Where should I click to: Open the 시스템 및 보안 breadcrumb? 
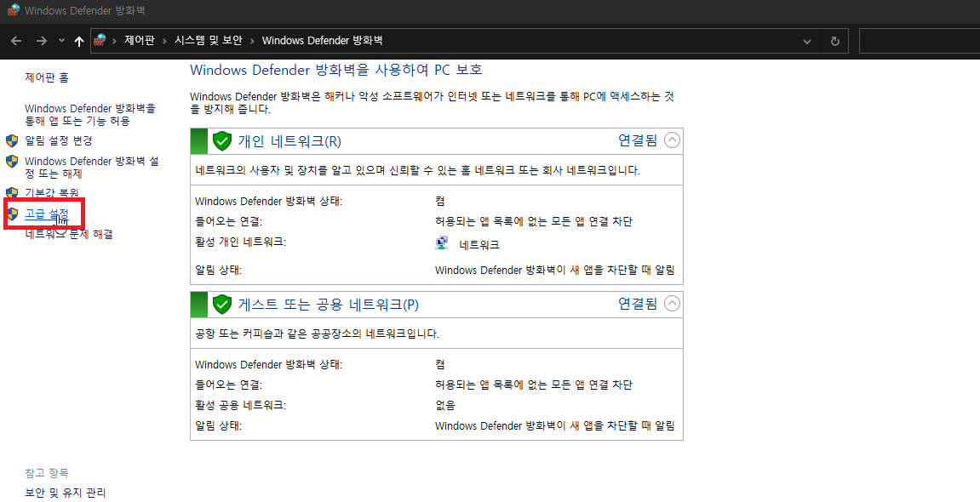click(208, 41)
